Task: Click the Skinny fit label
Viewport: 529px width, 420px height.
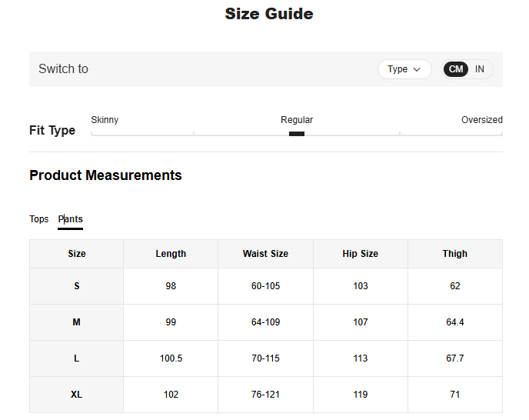Action: click(x=105, y=120)
